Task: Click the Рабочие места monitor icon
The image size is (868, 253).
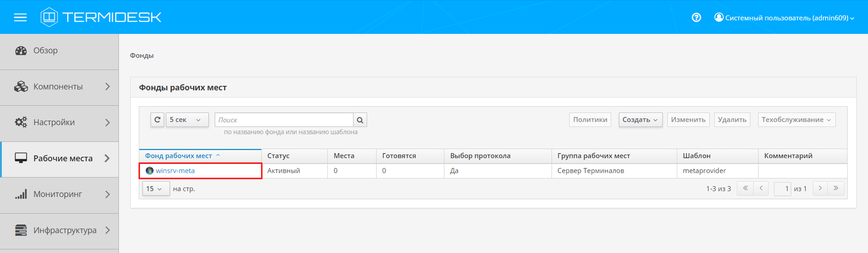Action: coord(21,158)
